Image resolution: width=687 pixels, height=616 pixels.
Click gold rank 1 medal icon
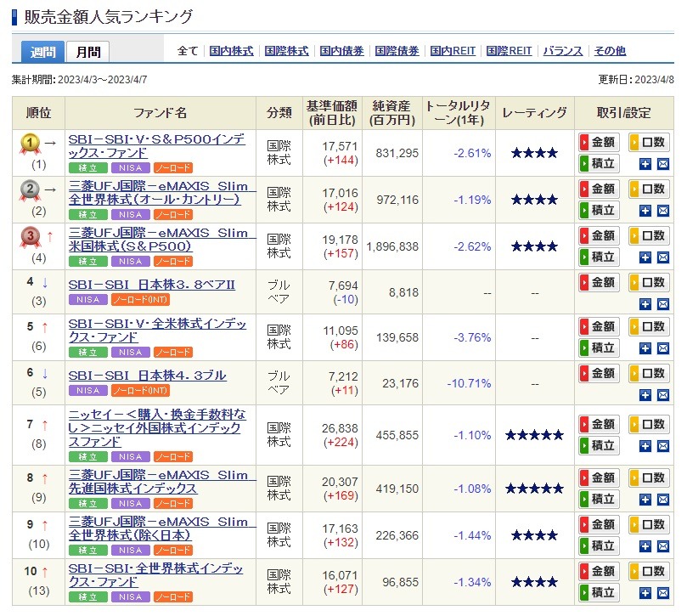tap(30, 144)
